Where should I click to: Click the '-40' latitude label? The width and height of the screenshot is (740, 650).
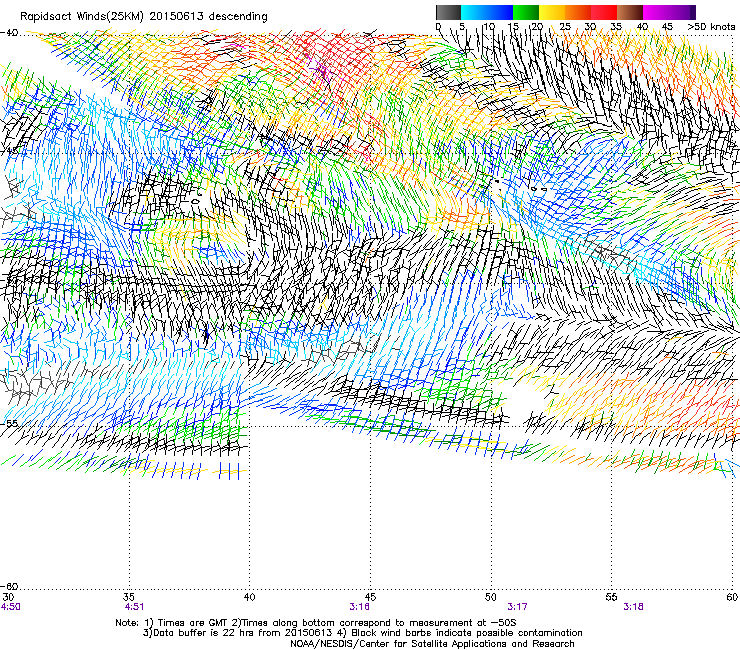[9, 33]
